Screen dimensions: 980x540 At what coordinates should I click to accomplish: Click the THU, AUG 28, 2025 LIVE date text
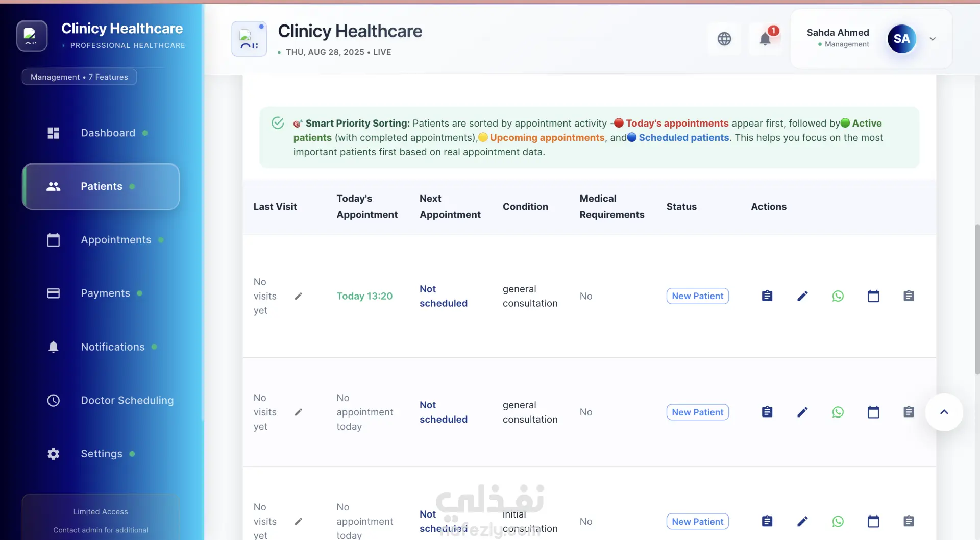pos(338,52)
